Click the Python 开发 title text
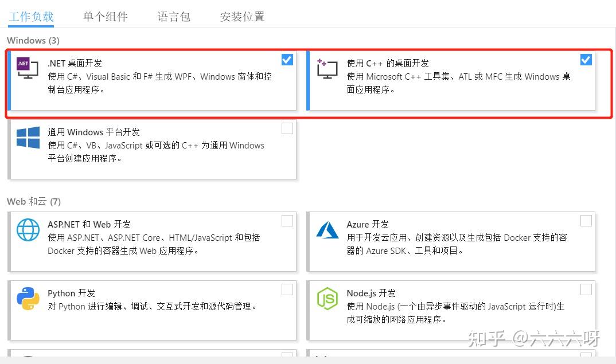This screenshot has width=616, height=364. [71, 293]
